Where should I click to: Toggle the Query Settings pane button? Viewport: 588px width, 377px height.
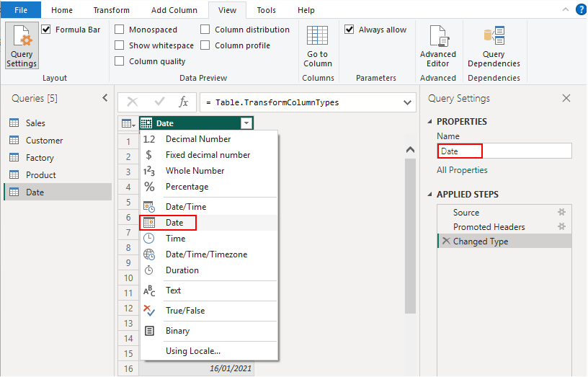[x=22, y=45]
